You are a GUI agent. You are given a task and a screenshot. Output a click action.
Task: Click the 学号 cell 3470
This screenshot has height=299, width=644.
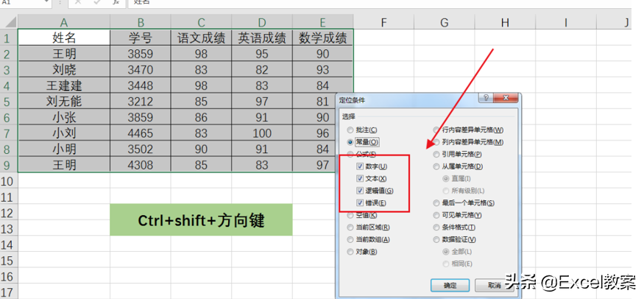[x=141, y=69]
